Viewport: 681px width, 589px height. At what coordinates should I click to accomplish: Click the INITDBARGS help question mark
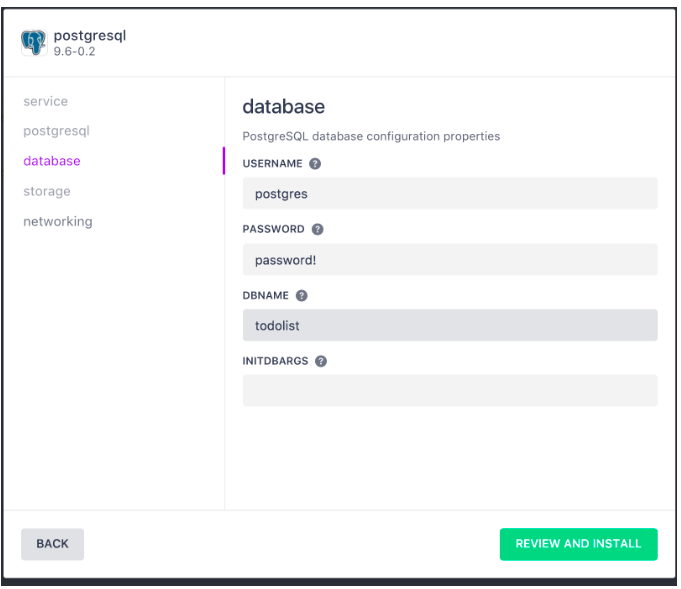pyautogui.click(x=321, y=361)
